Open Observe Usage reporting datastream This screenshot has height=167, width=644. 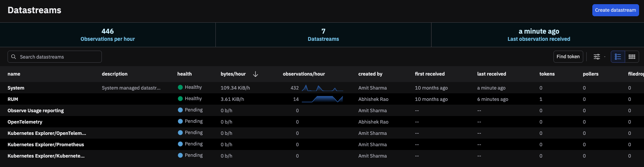(35, 111)
